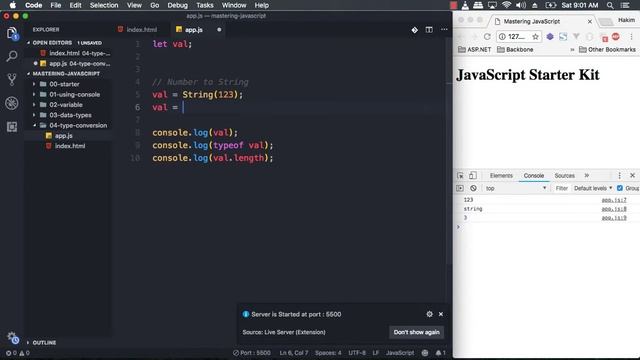Open DevTools customize menu dots
The image size is (640, 360).
[x=619, y=176]
